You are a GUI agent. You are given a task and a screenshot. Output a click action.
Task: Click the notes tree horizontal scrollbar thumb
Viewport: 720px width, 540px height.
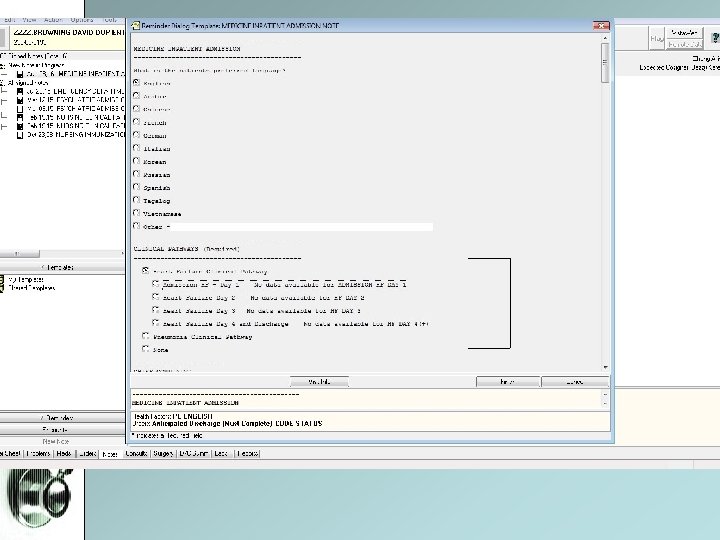click(20, 253)
